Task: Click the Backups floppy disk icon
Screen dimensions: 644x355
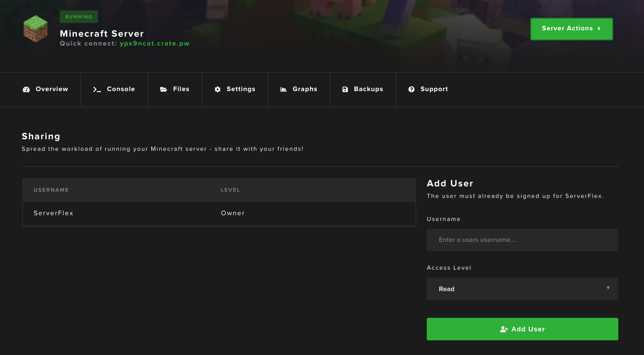Action: (x=345, y=90)
